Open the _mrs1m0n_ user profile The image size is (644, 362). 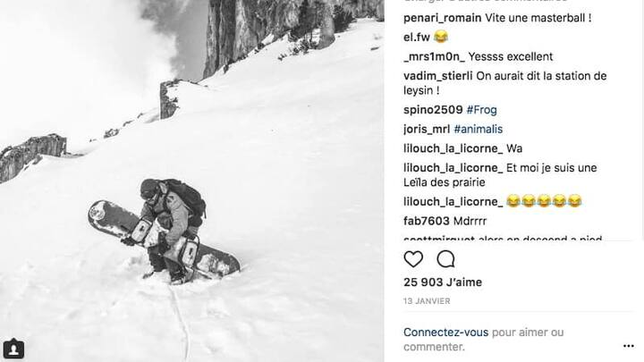(434, 56)
